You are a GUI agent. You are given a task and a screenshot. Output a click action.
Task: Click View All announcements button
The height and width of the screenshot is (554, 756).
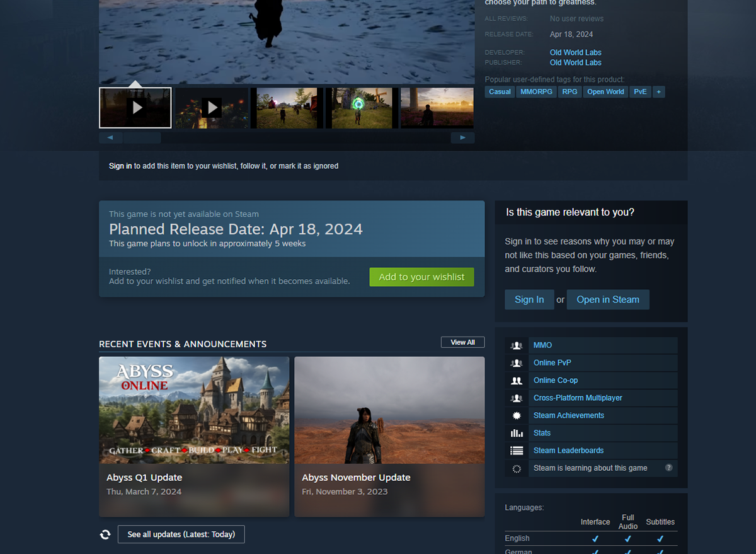(x=462, y=342)
